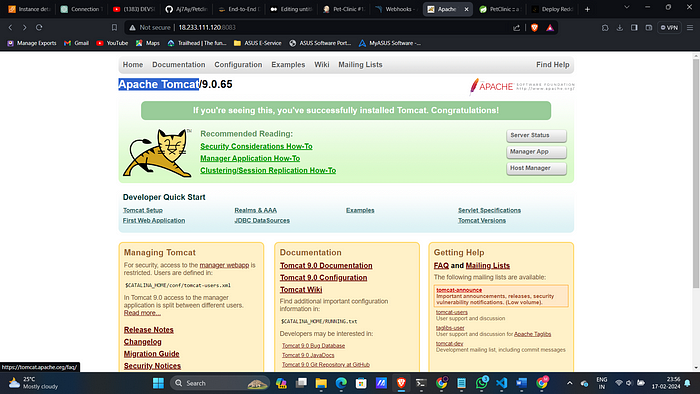The height and width of the screenshot is (394, 700).
Task: Click the Server Status button
Action: (536, 135)
